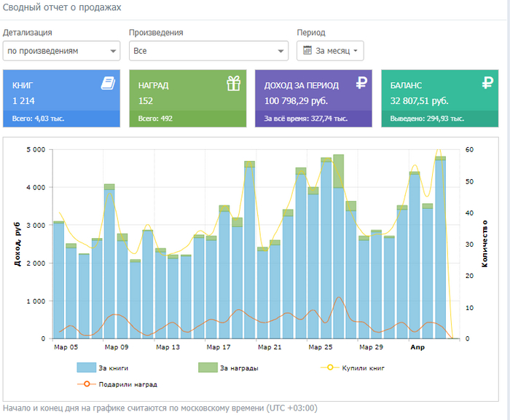
Task: Click the 'Сводный отчет о продажах' heading
Action: 62,7
